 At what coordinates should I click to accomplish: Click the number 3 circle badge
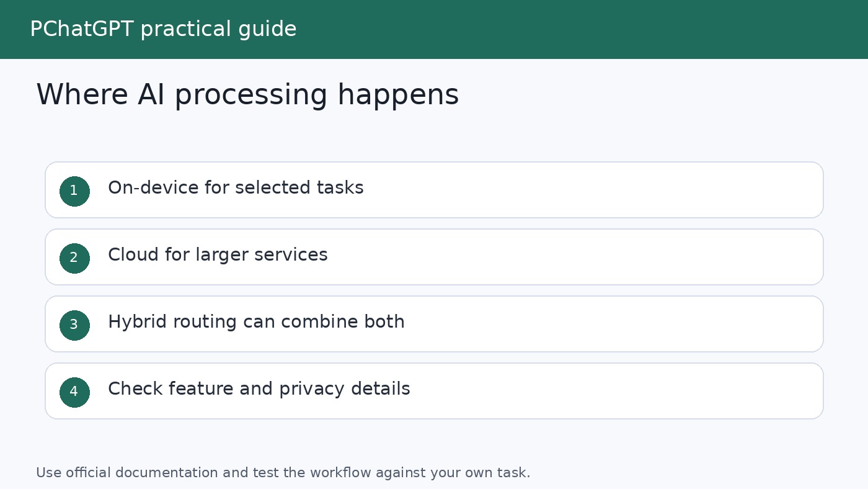(x=74, y=325)
